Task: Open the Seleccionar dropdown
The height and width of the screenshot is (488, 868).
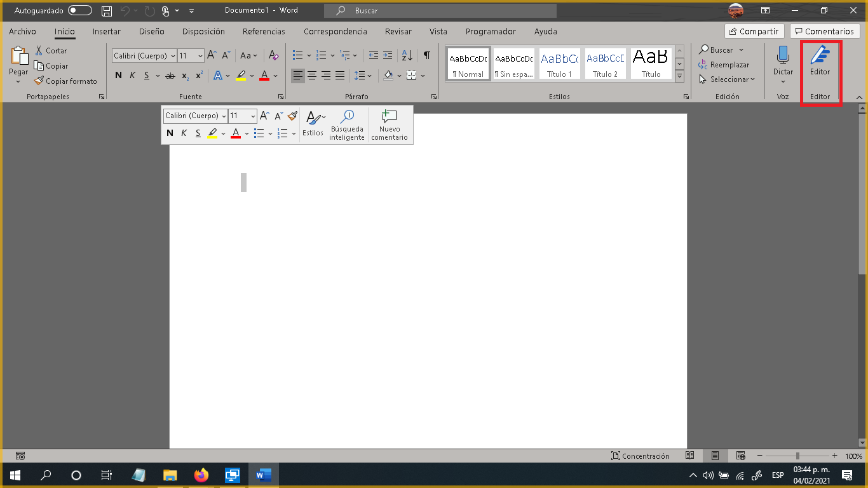Action: [x=727, y=79]
